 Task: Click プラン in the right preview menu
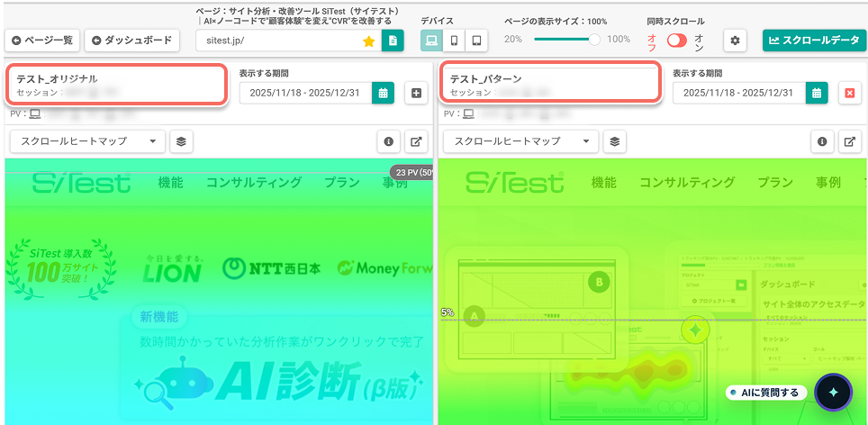(x=775, y=182)
